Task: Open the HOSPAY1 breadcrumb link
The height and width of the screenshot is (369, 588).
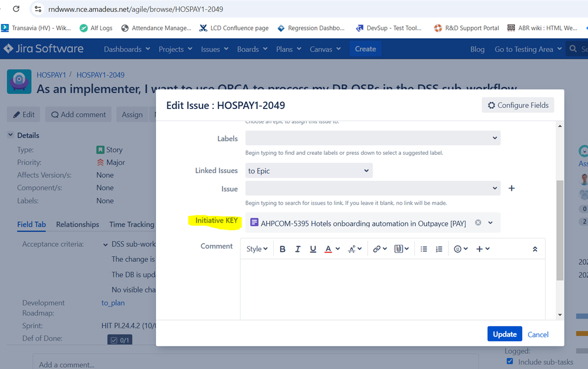Action: (x=51, y=75)
